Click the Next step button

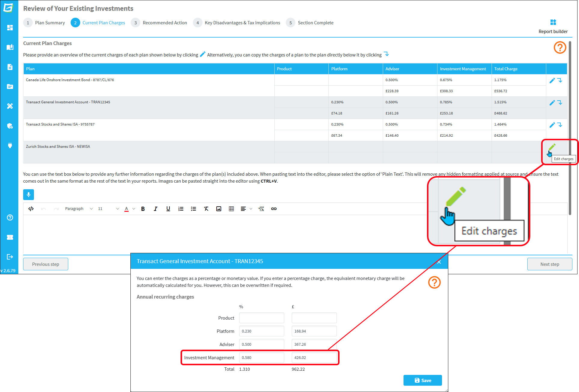click(x=550, y=264)
